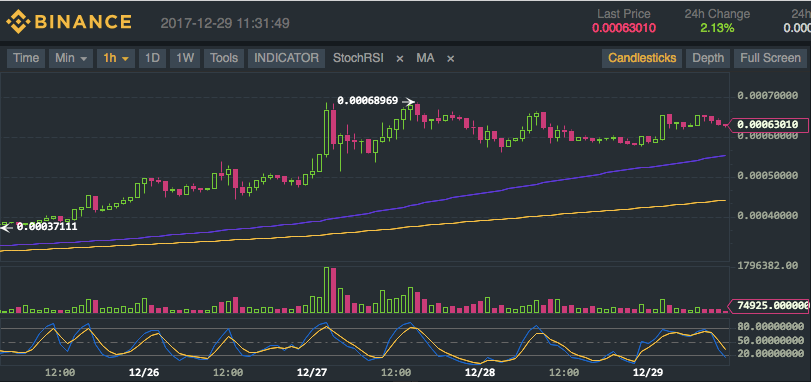Screen dimensions: 811x382
Task: Click the 24h Change value 2.13%
Action: 717,28
